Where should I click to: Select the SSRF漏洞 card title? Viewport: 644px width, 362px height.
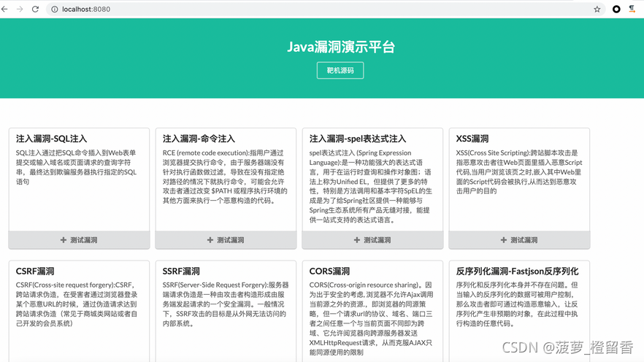[181, 271]
